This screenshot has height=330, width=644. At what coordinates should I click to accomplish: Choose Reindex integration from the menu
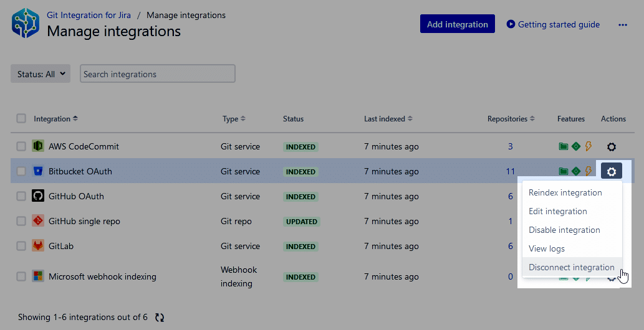(x=572, y=192)
